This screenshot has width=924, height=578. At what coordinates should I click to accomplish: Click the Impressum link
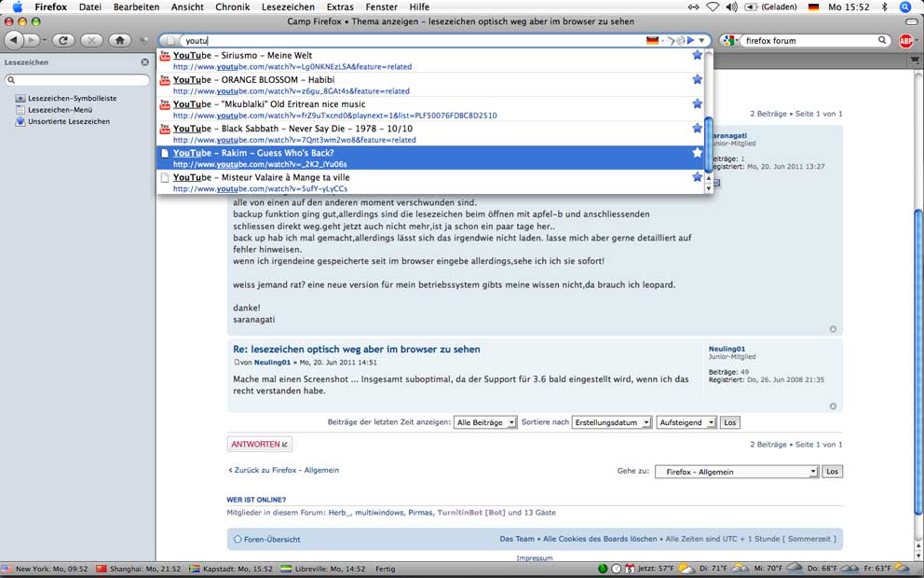(535, 557)
